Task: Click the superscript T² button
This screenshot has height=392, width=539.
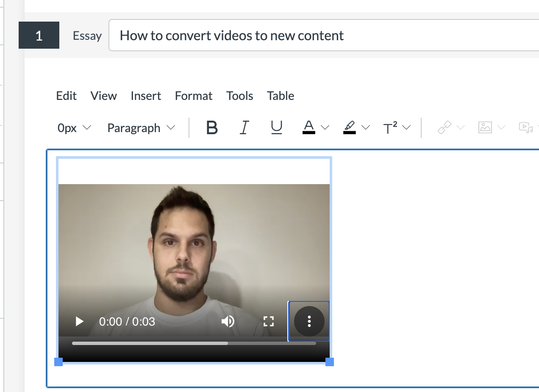Action: (x=390, y=127)
